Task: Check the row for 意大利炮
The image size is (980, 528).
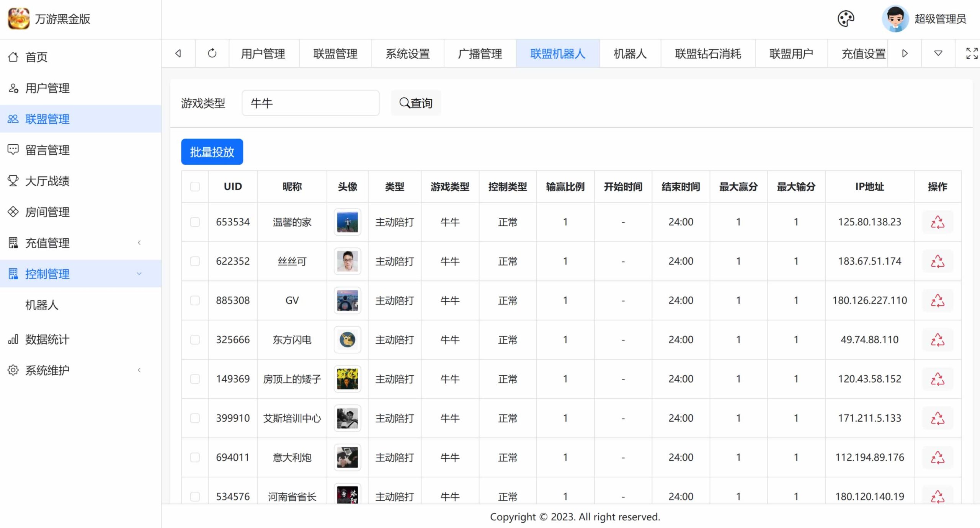Action: pyautogui.click(x=195, y=457)
